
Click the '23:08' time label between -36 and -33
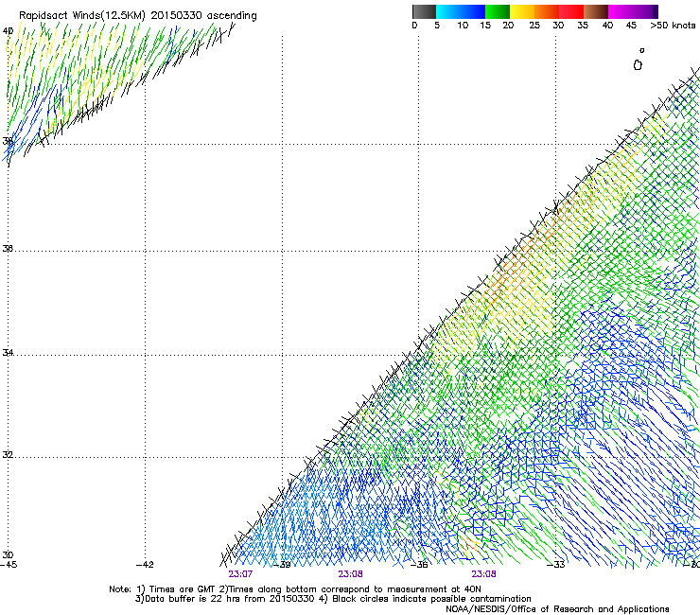click(484, 574)
